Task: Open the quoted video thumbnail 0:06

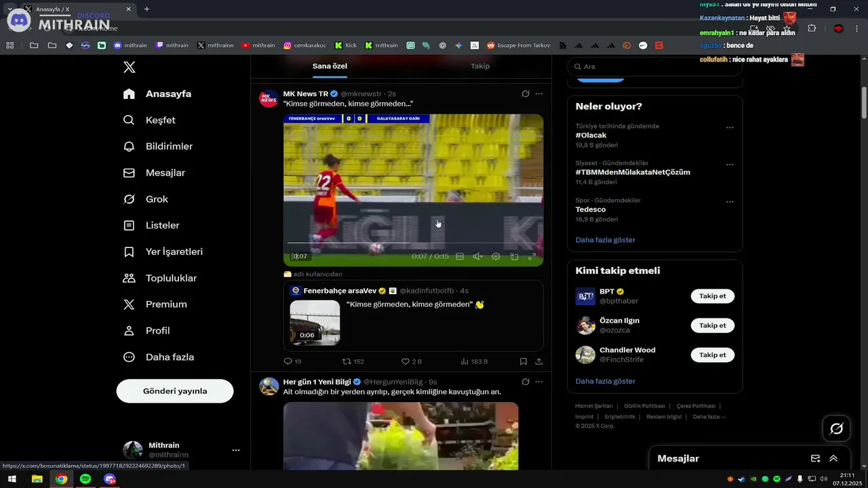Action: (x=315, y=323)
